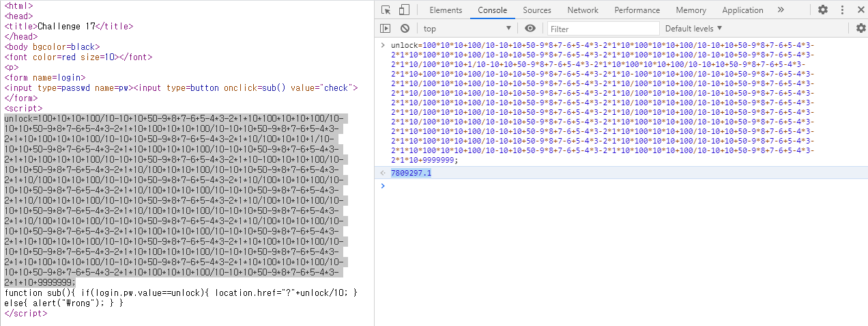Open the DevTools three-dot customize menu
The height and width of the screenshot is (326, 868).
841,10
